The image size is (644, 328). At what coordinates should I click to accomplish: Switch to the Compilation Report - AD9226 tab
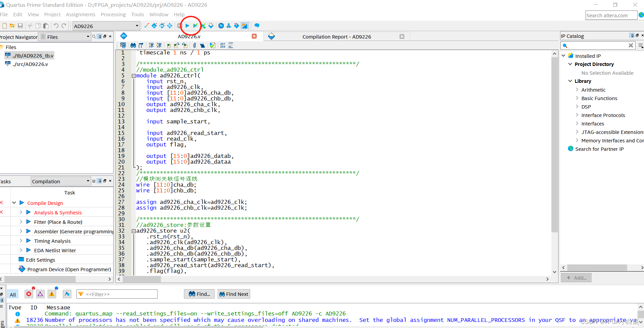pos(336,37)
